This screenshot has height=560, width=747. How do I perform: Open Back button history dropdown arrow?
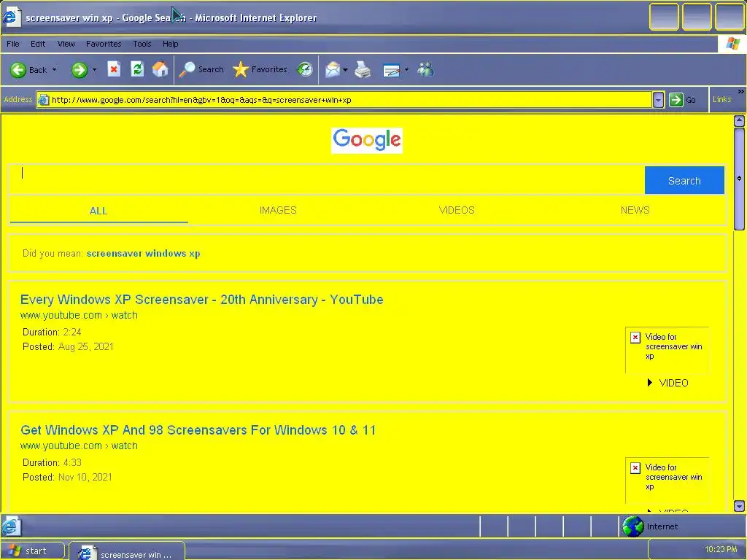[54, 70]
